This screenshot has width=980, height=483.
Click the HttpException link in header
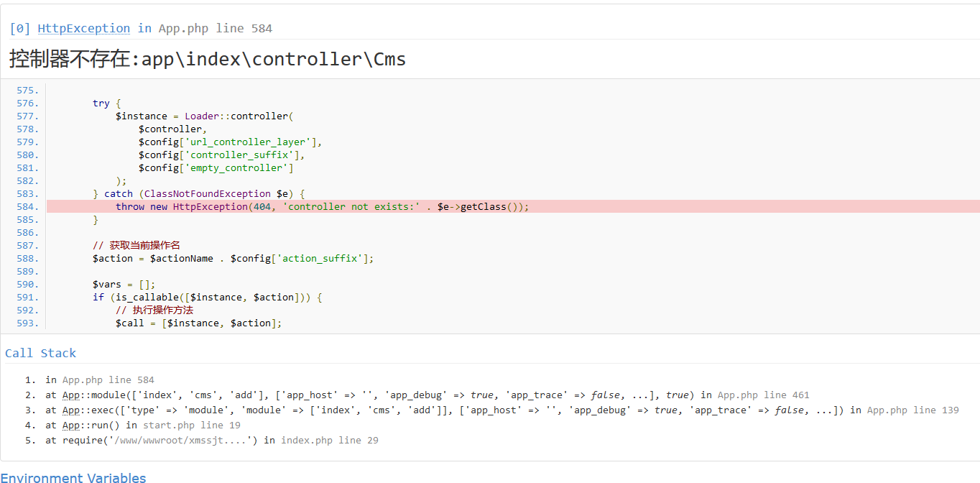pyautogui.click(x=83, y=28)
